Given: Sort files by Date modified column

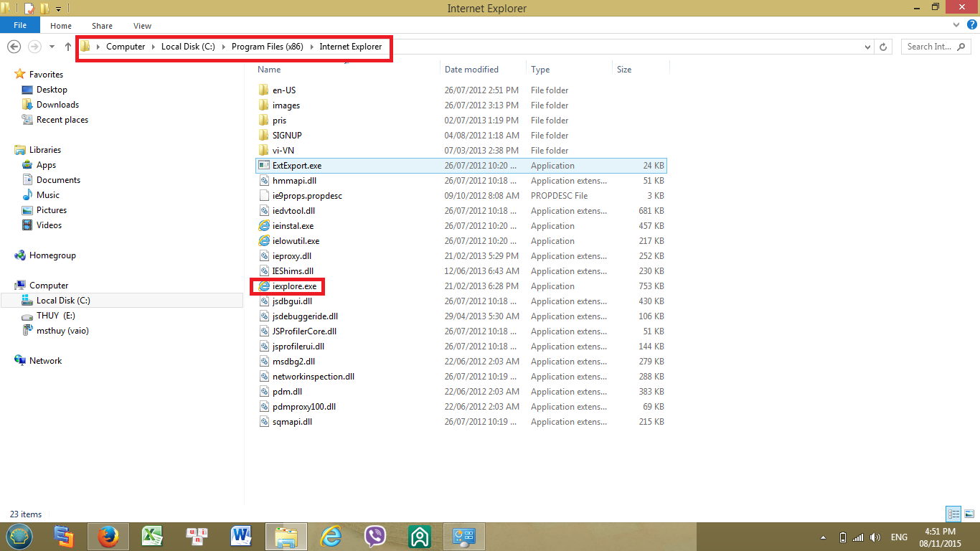Looking at the screenshot, I should 471,70.
